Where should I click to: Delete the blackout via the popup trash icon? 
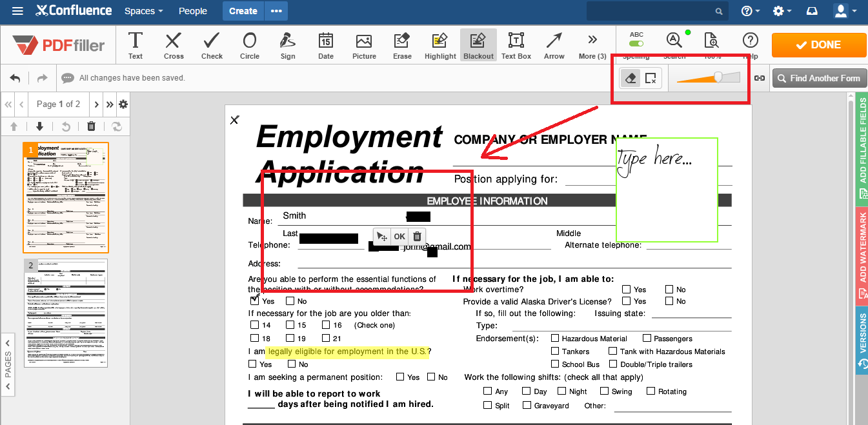click(417, 237)
